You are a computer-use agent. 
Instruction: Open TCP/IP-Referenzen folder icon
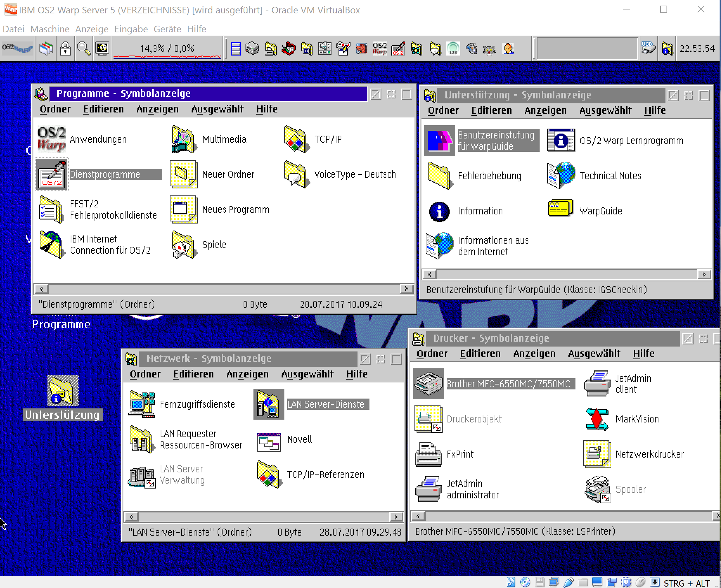coord(269,474)
